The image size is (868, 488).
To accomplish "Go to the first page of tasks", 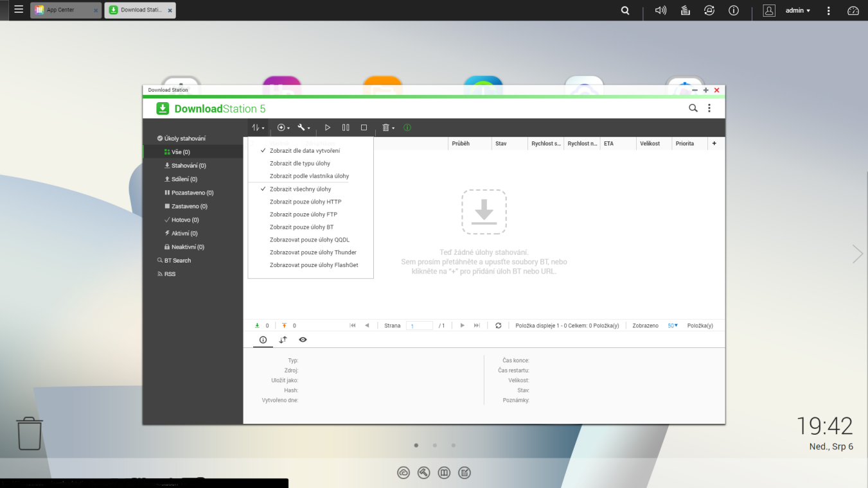I will 353,326.
